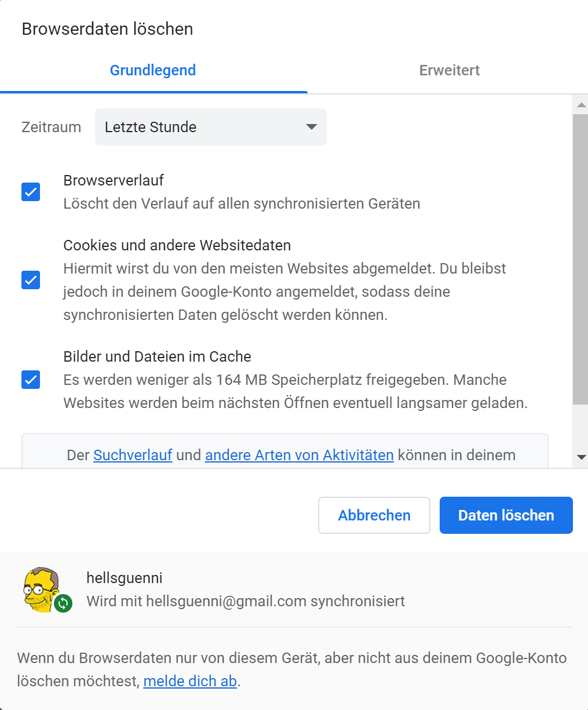Click the hellsguenni profile avatar
The height and width of the screenshot is (710, 588).
(41, 589)
